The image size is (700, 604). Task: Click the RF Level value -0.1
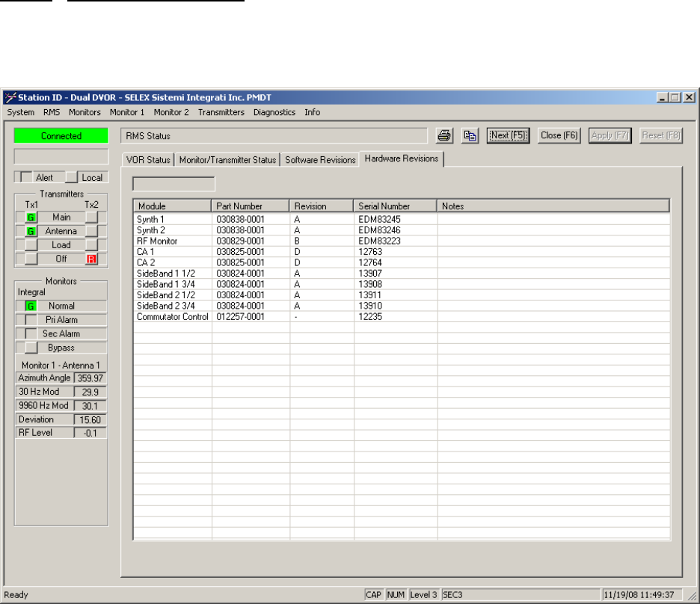tap(90, 433)
